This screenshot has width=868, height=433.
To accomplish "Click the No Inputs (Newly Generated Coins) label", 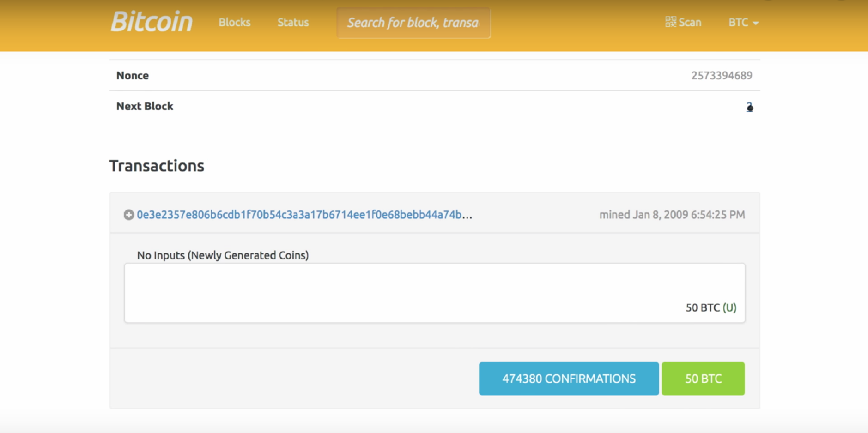I will 223,255.
